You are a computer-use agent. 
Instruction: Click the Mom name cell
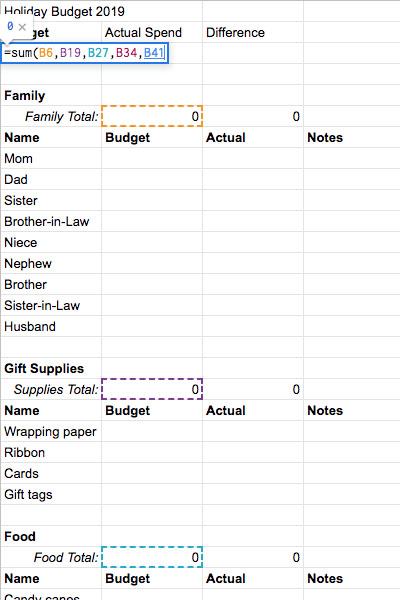pos(51,158)
